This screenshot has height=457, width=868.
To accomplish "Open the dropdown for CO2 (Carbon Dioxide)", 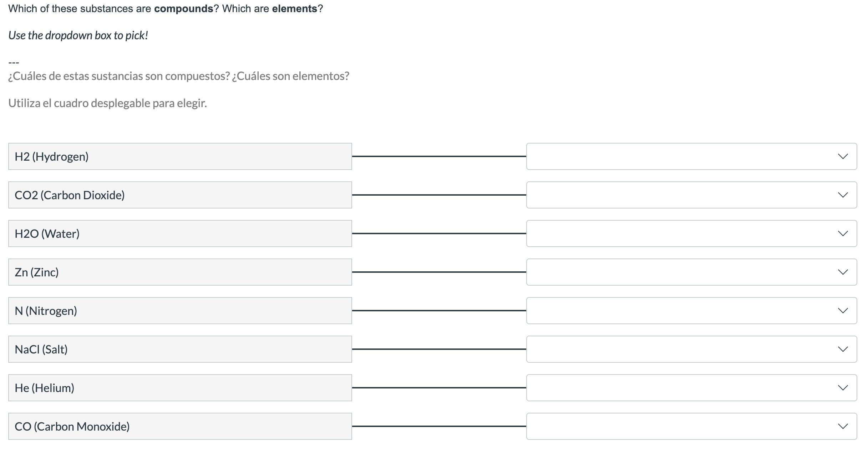I will [691, 195].
